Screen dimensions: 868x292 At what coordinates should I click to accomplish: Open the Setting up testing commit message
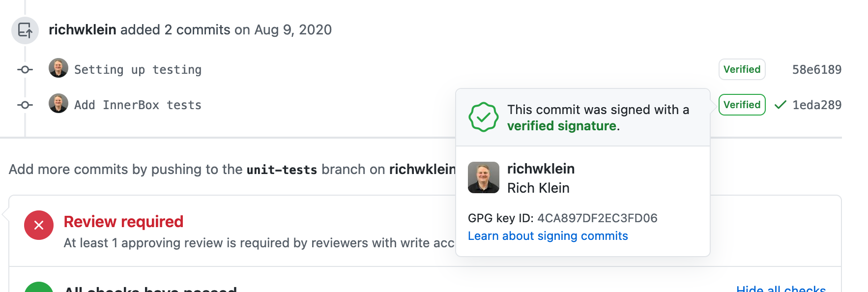[138, 69]
